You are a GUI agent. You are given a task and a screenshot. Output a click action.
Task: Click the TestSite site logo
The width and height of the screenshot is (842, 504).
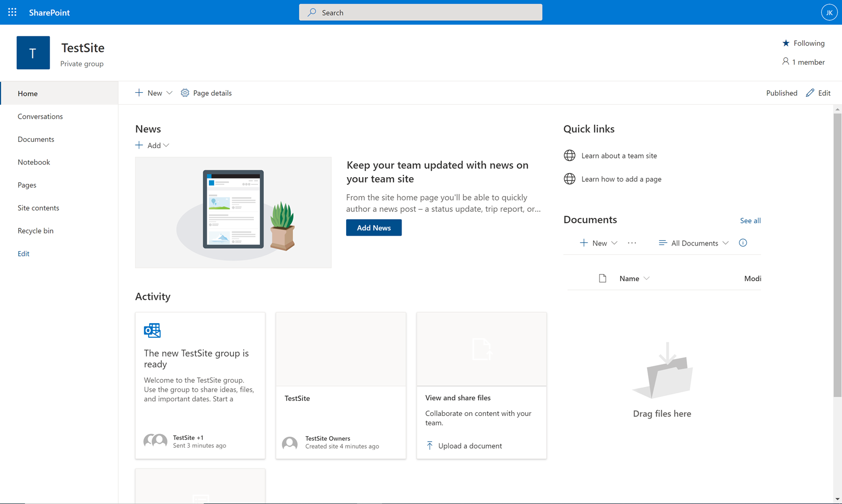click(x=33, y=52)
